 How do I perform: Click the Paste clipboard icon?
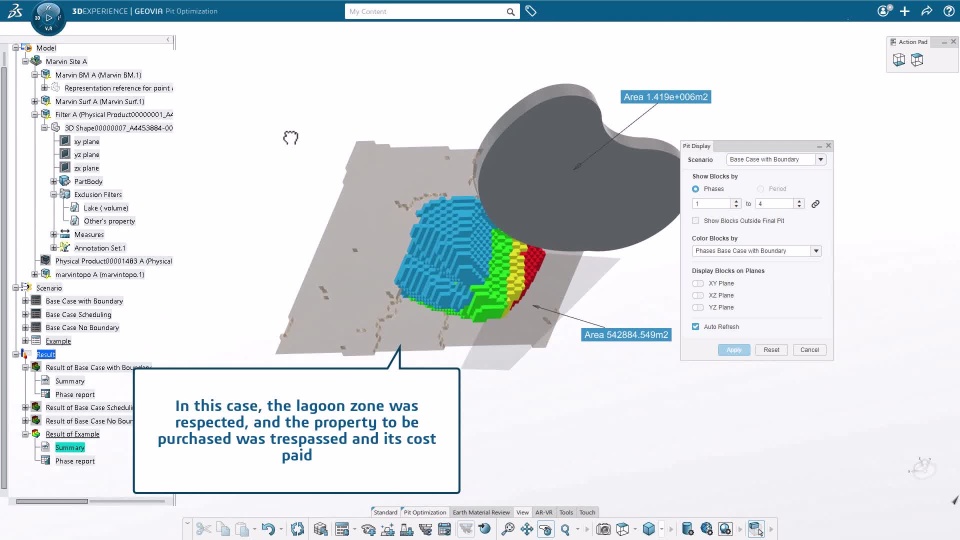coord(242,529)
